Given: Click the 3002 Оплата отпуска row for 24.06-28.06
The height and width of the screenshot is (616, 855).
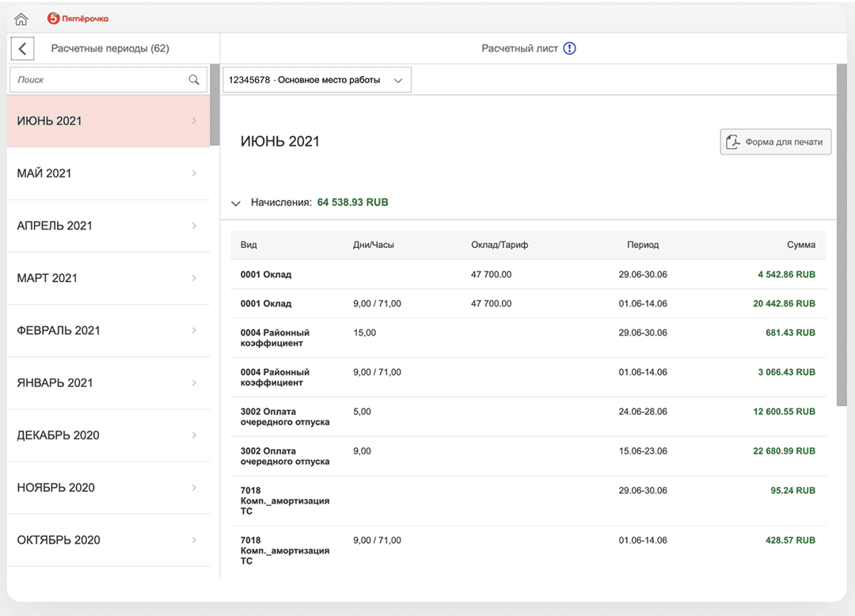Looking at the screenshot, I should [x=528, y=417].
